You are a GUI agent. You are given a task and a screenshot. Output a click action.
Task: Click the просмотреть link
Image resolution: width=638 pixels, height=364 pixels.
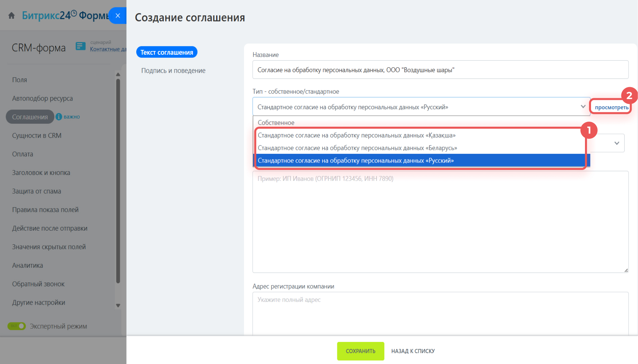(x=611, y=107)
